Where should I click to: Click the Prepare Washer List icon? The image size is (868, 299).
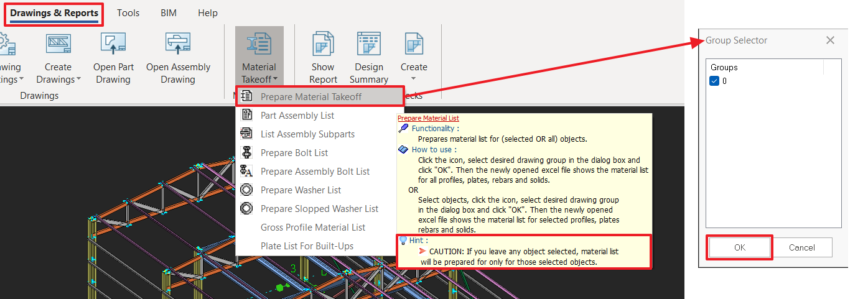(246, 190)
